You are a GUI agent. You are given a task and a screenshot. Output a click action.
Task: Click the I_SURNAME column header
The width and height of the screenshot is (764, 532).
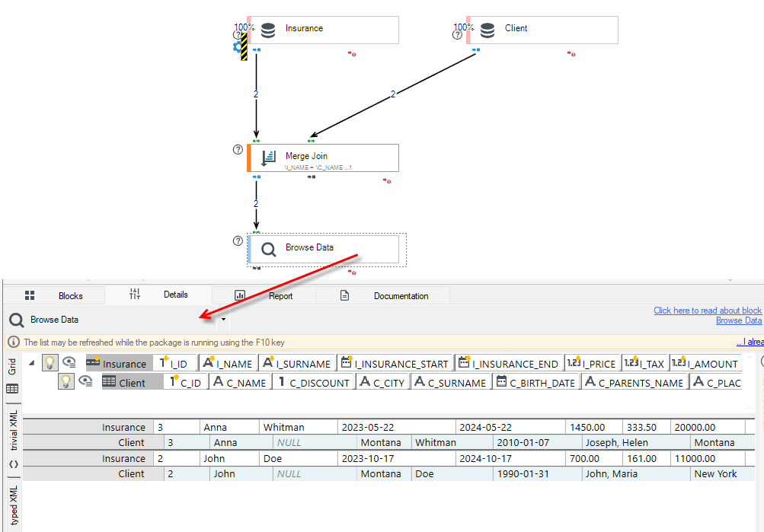coord(297,363)
